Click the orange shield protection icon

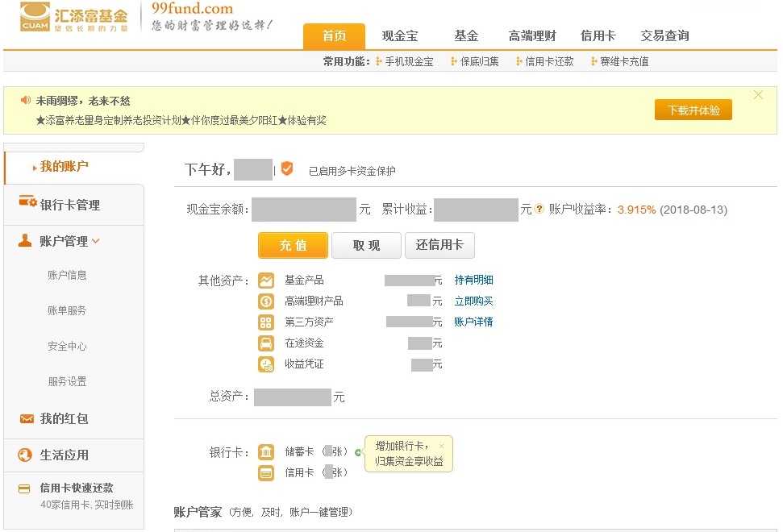pos(287,169)
